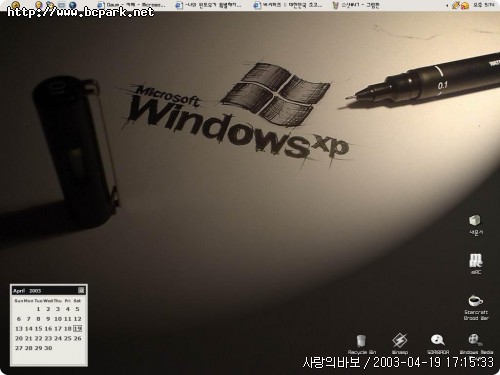Open the mIRC desktop icon
The height and width of the screenshot is (375, 500).
coord(476,264)
